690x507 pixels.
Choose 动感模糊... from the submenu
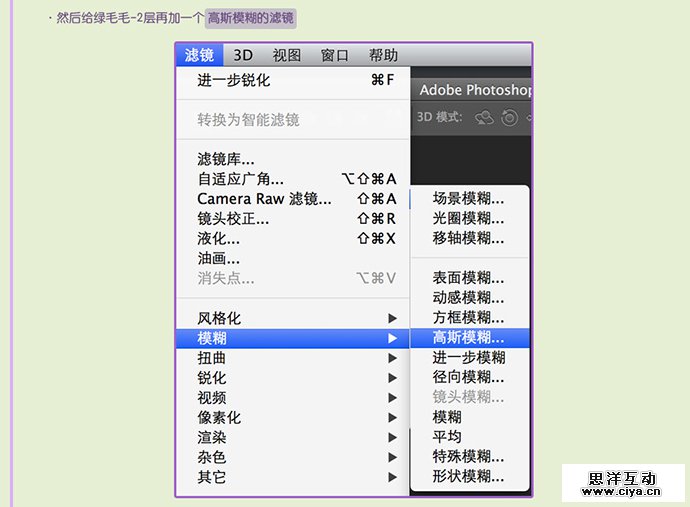pos(468,297)
